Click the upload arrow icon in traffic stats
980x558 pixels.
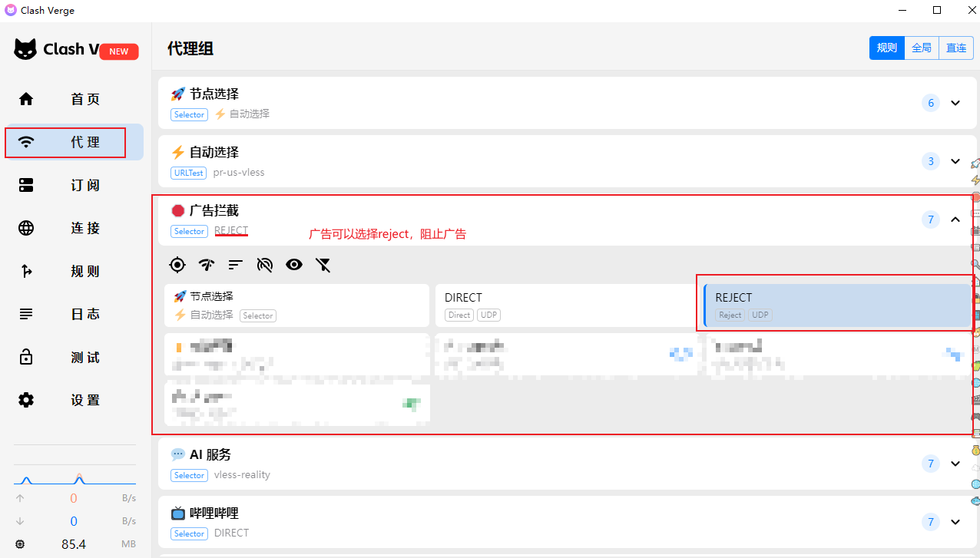(x=20, y=498)
